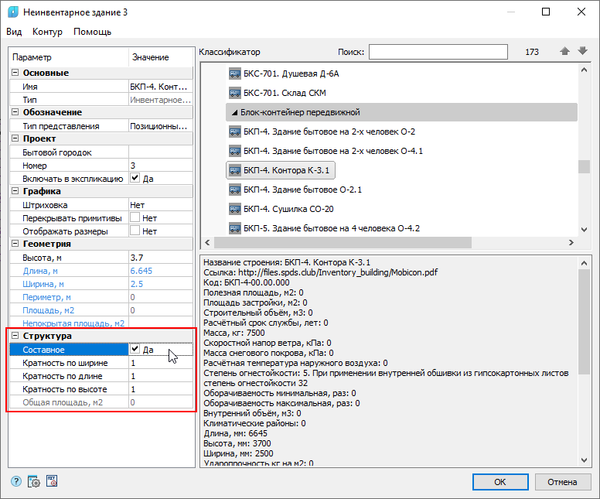This screenshot has width=600, height=499.
Task: Click the third bottom-left toolbar icon next to OK row
Action: pyautogui.click(x=52, y=481)
